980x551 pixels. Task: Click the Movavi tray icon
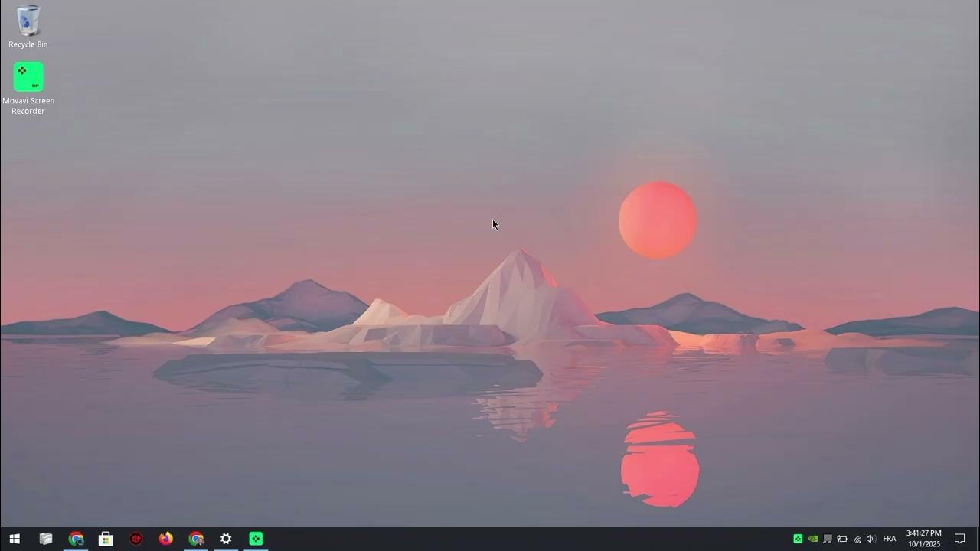coord(798,539)
